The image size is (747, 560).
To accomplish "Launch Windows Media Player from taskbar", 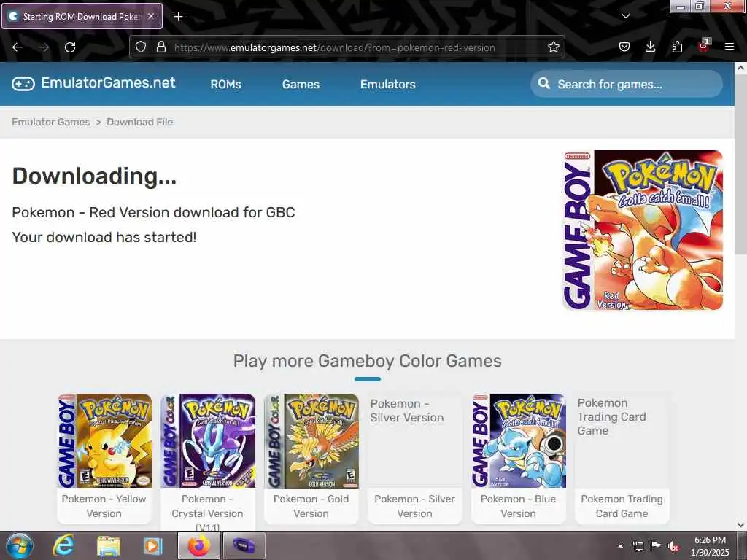I will tap(153, 545).
